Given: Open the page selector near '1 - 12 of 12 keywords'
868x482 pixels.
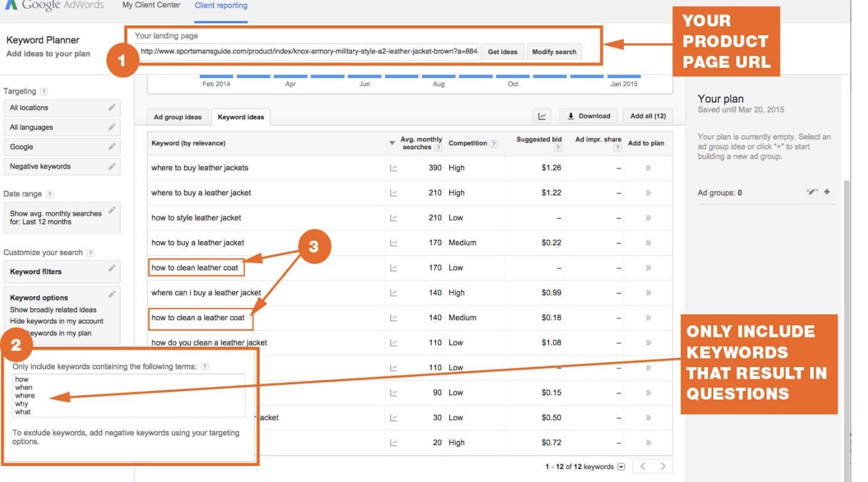Looking at the screenshot, I should (621, 466).
